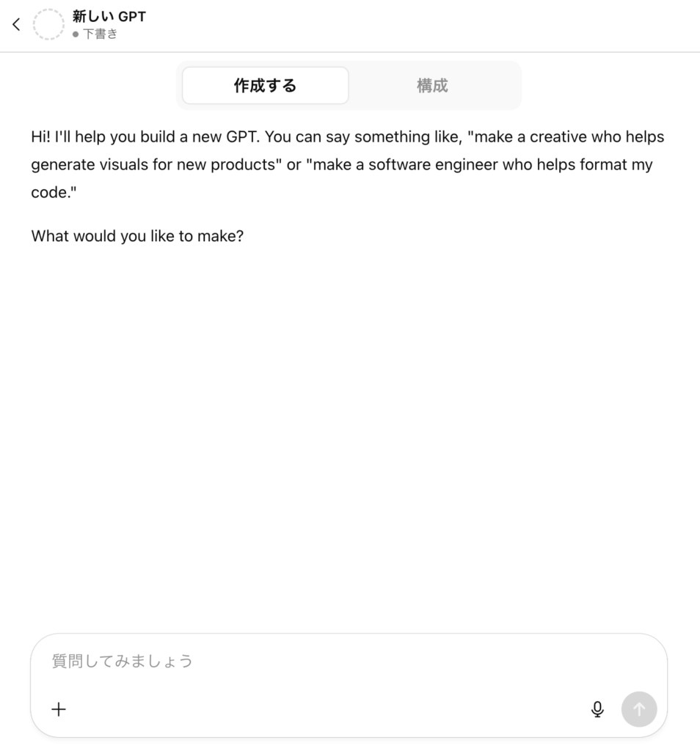Open the 構成 tab
The width and height of the screenshot is (700, 751).
(432, 85)
